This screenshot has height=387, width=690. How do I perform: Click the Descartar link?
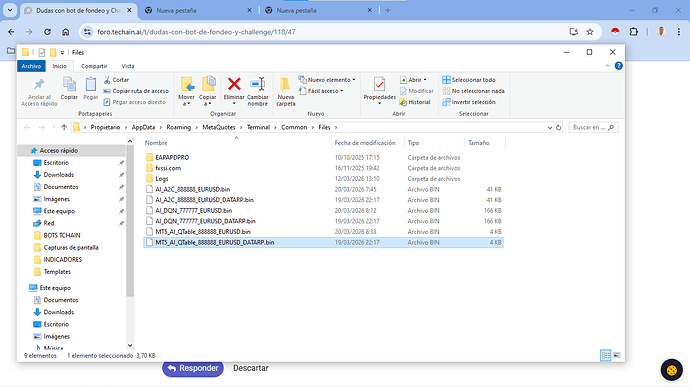coord(251,368)
